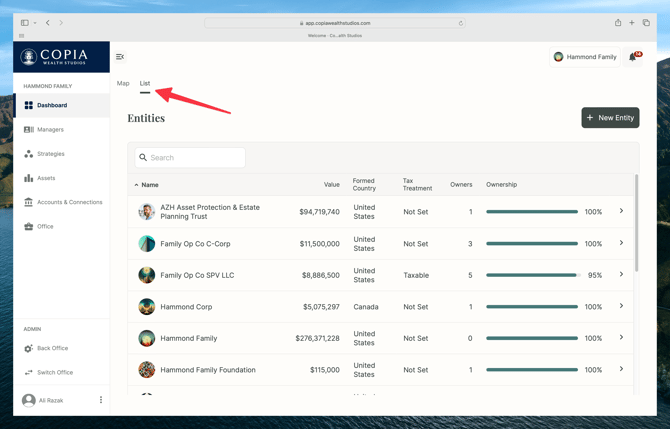Click the Hammond Corp ownership progress bar
Screen dimensions: 670x429
click(532, 307)
